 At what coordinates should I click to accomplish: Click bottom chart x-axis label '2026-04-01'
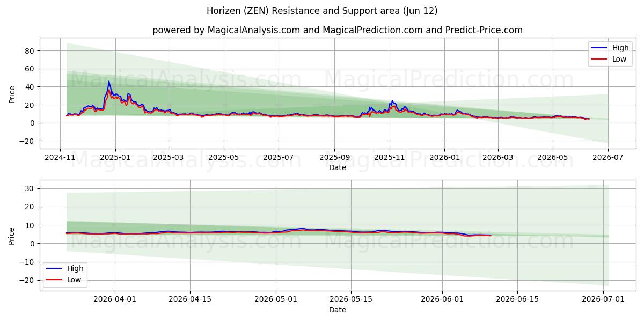click(x=115, y=300)
